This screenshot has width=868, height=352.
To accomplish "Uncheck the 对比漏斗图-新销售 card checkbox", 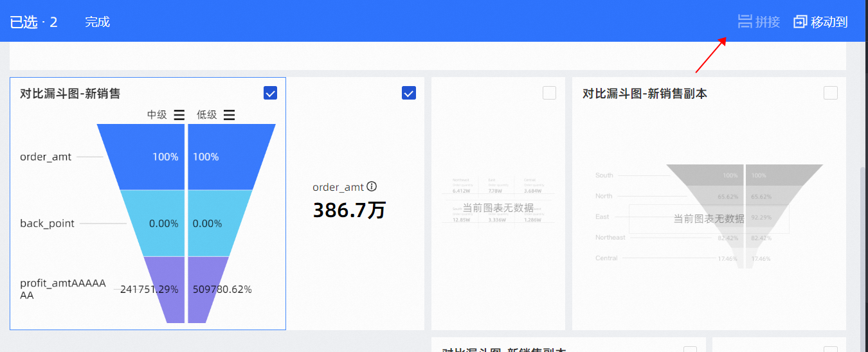I will tap(271, 93).
